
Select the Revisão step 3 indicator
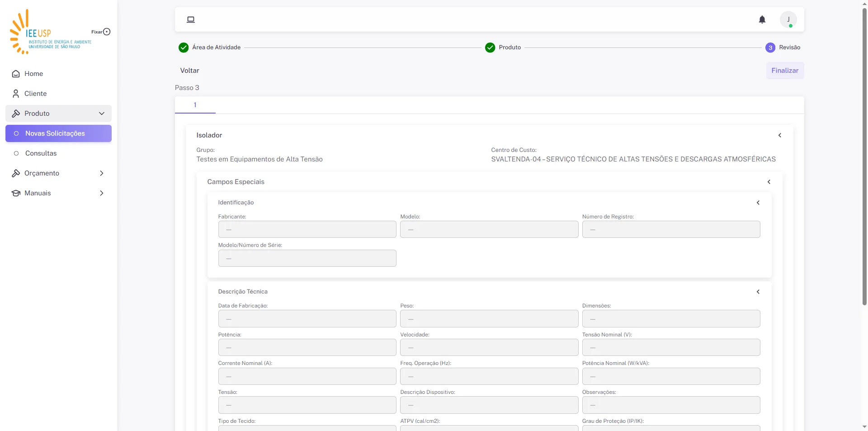pos(770,47)
